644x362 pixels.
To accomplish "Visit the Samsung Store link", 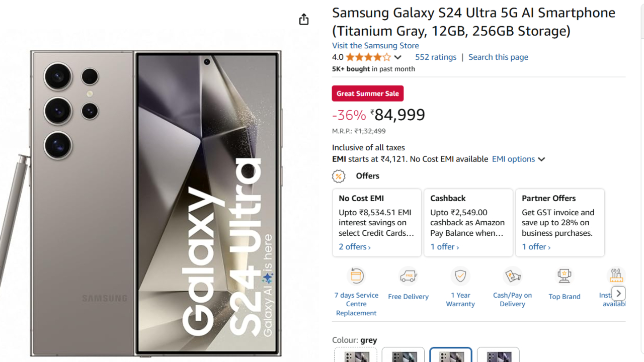I will (375, 45).
